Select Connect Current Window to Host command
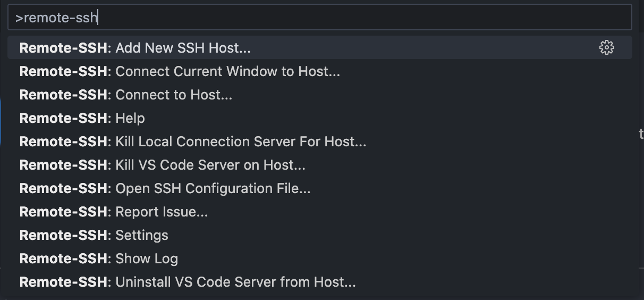 [319, 71]
